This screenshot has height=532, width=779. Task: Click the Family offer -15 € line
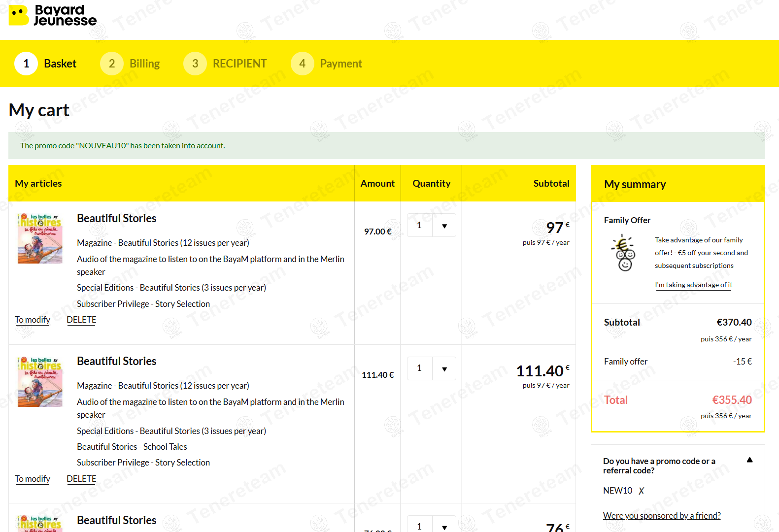(x=677, y=362)
